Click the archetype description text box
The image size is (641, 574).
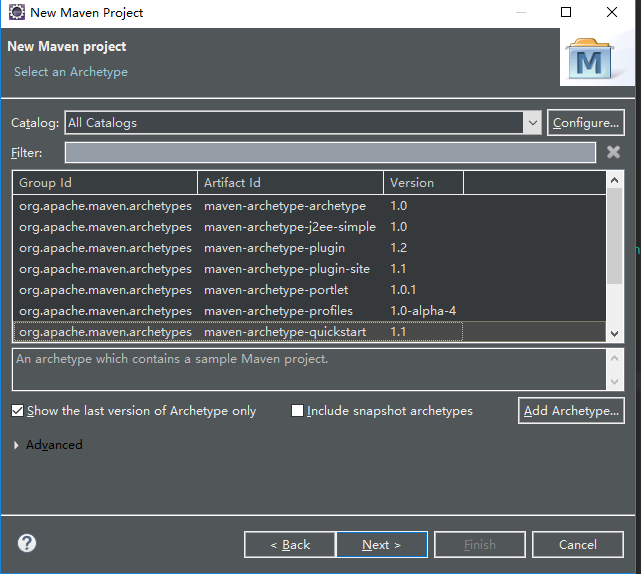(309, 370)
